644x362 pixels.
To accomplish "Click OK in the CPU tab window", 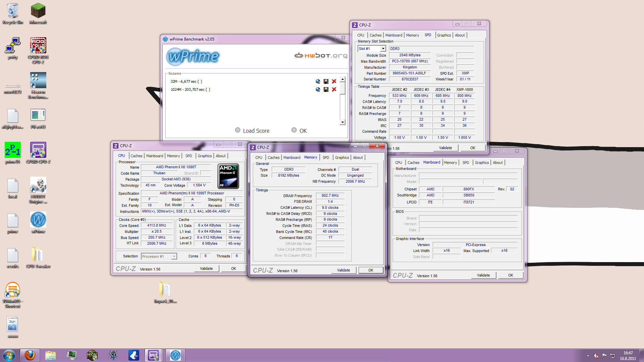I will point(233,268).
